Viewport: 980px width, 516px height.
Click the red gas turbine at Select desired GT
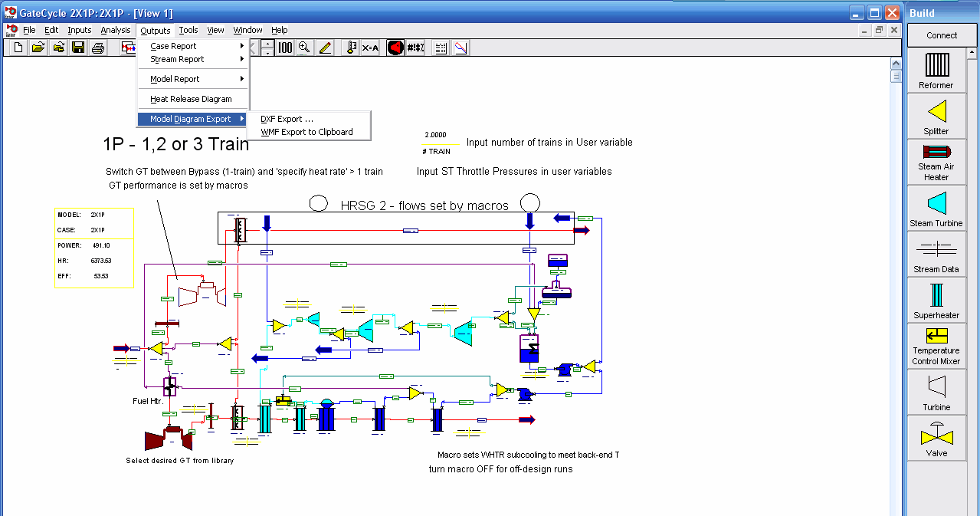(x=169, y=439)
